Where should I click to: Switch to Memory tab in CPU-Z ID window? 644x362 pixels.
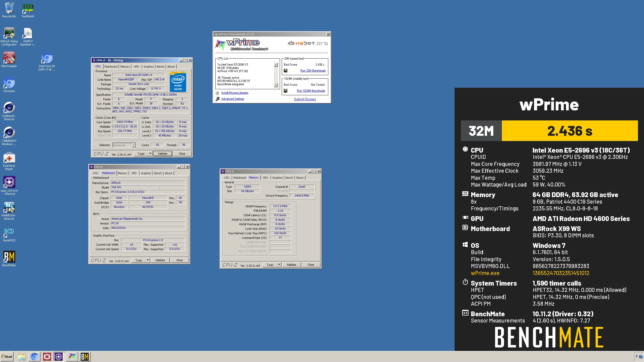pyautogui.click(x=125, y=67)
